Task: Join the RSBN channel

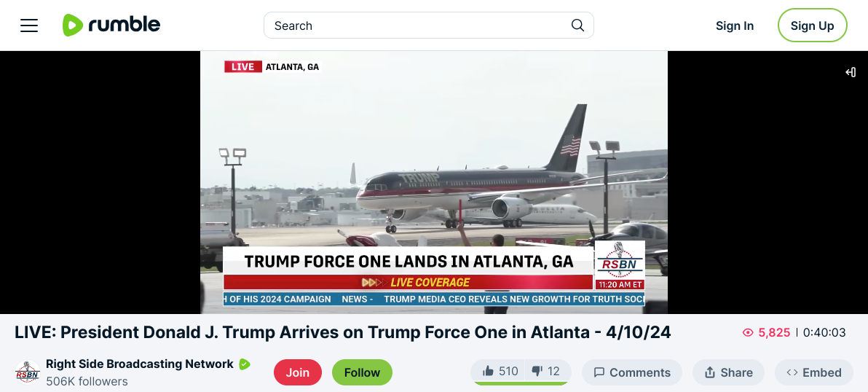Action: (297, 372)
